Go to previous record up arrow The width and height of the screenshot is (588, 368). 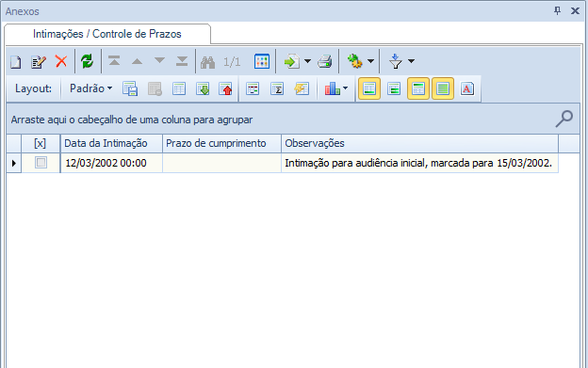click(137, 61)
